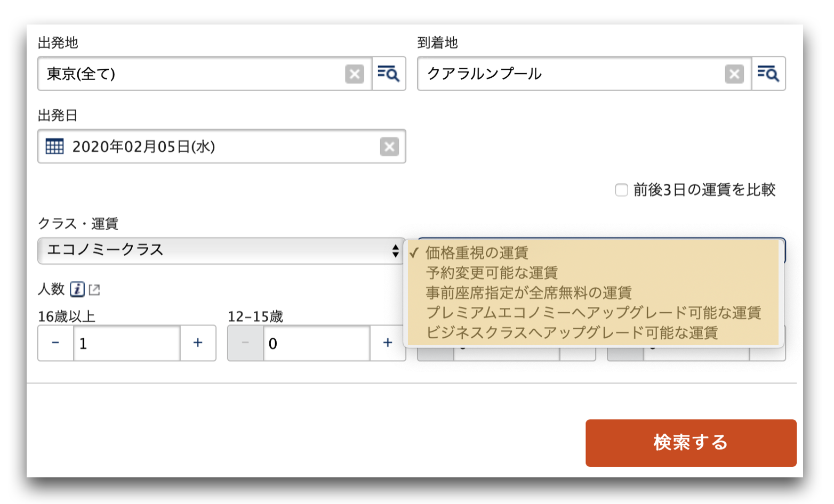Click the 12-15歳 passenger number field

pyautogui.click(x=317, y=343)
